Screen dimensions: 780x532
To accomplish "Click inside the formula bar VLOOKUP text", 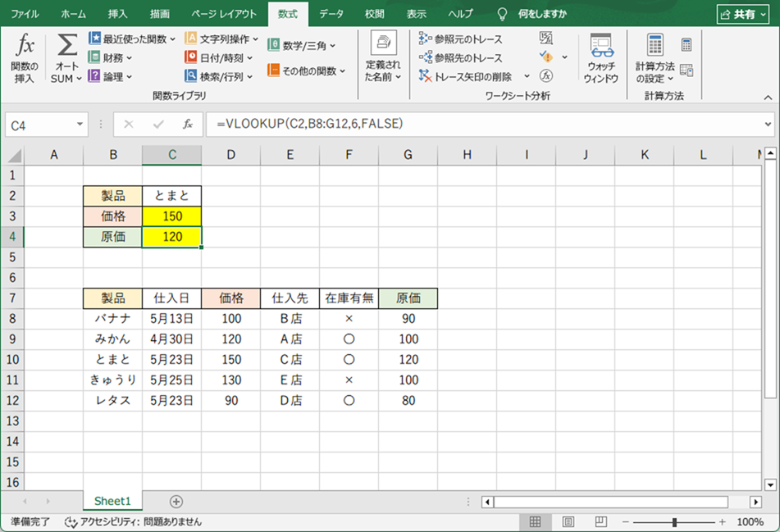I will (x=310, y=124).
